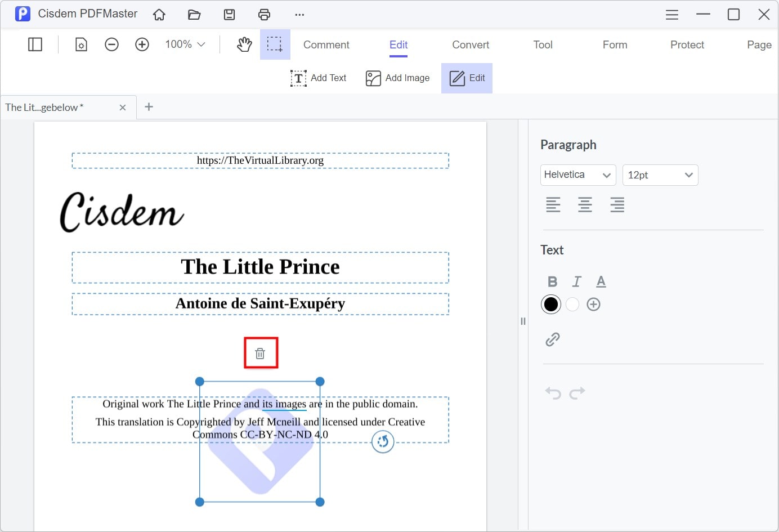779x532 pixels.
Task: Delete the selected logo image via trash icon
Action: (x=260, y=352)
